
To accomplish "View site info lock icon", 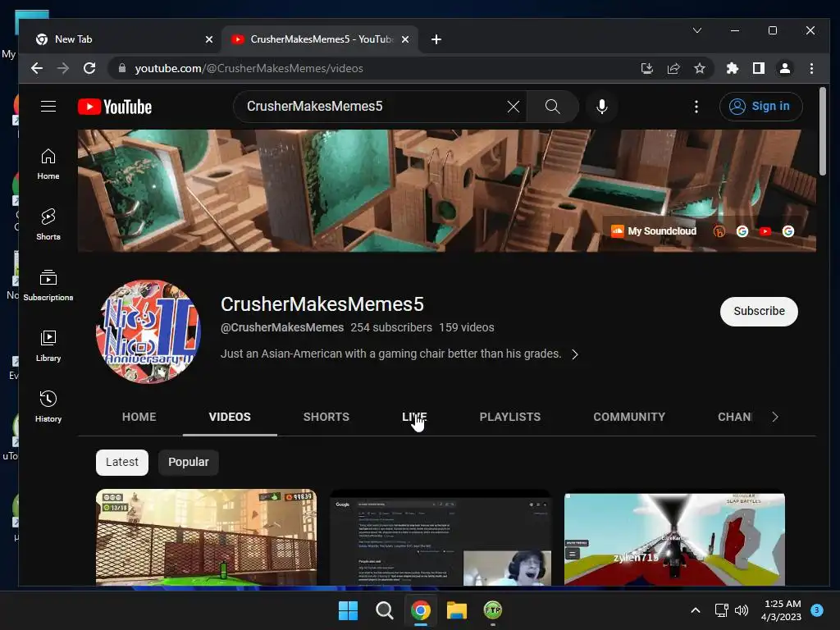I will (x=122, y=68).
